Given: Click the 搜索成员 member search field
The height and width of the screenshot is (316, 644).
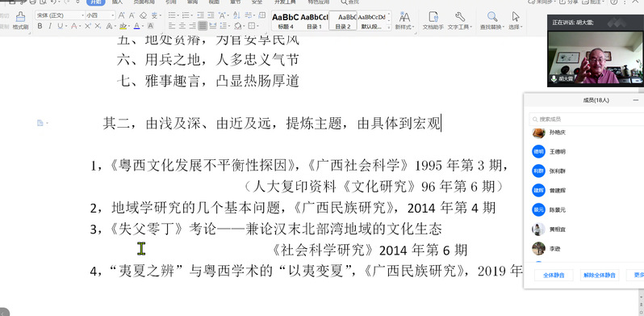Looking at the screenshot, I should click(587, 120).
